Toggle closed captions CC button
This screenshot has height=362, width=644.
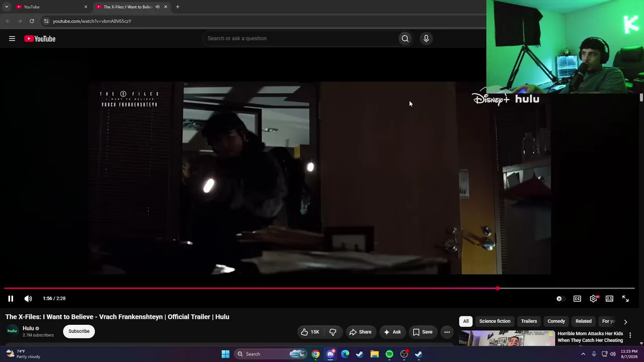coord(577,299)
